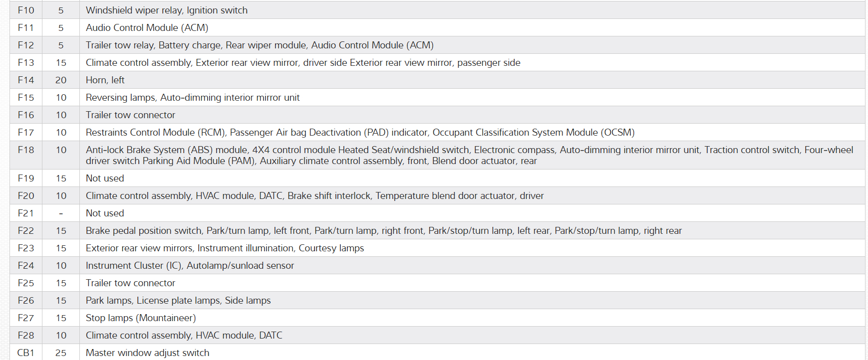Select 'Park lamps, License plate lamps' description
The height and width of the screenshot is (360, 868).
point(178,301)
